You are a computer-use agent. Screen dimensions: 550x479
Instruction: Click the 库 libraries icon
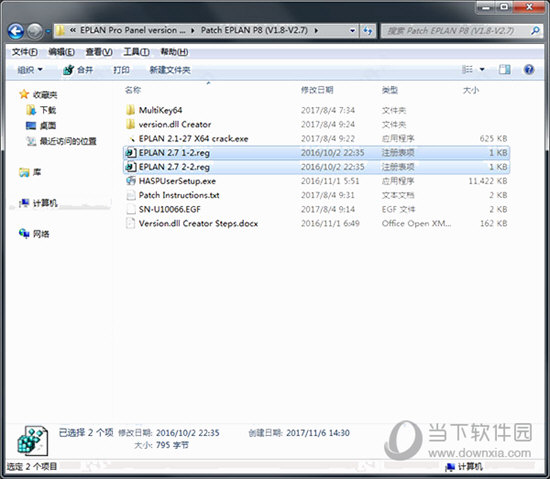pos(24,172)
